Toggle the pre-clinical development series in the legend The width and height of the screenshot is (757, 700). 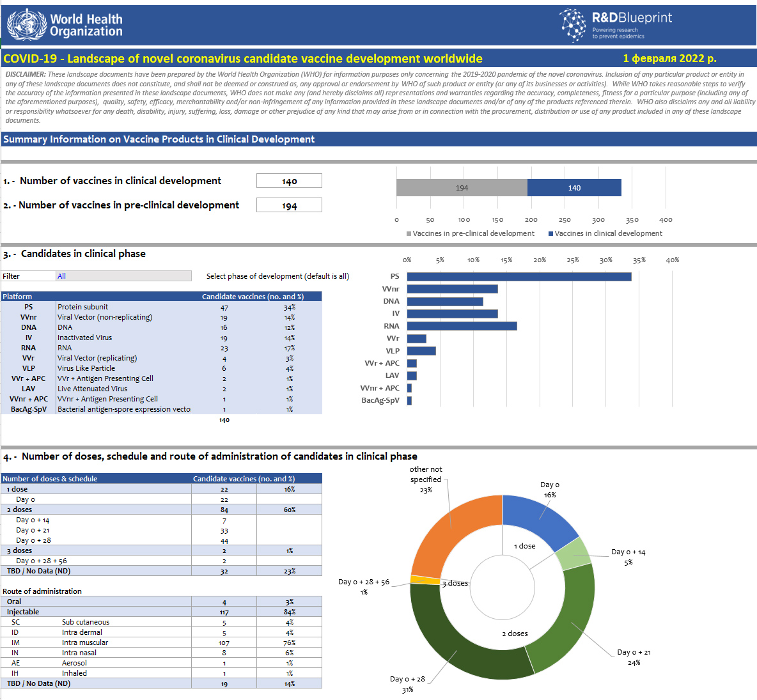tap(473, 233)
